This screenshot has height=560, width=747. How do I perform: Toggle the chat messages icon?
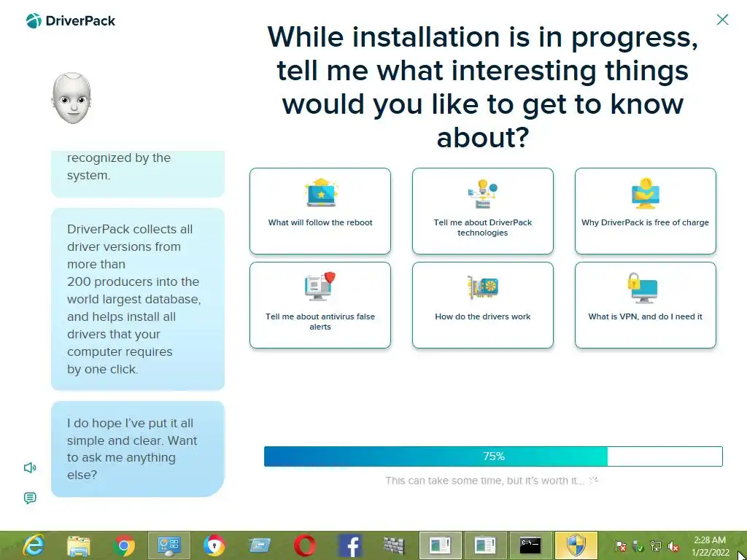coord(29,498)
